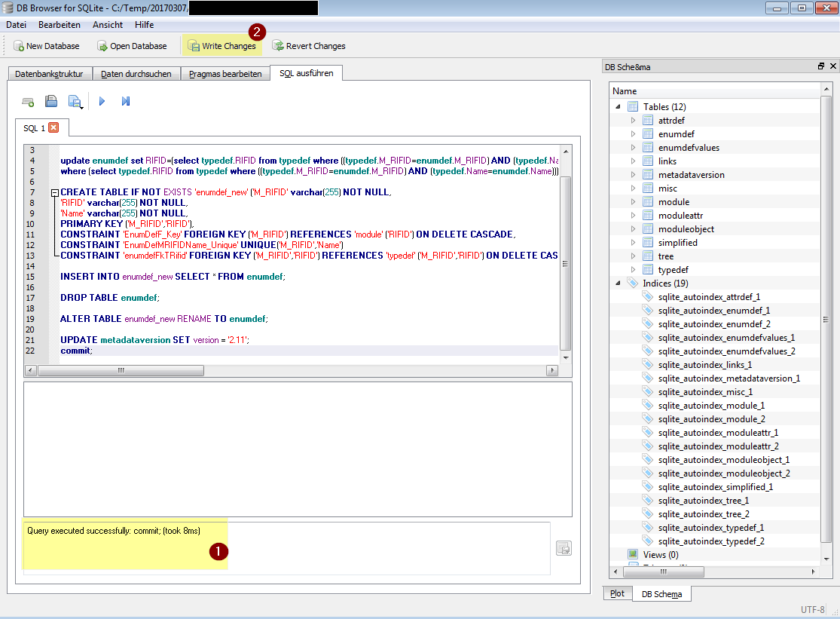The width and height of the screenshot is (840, 619).
Task: Collapse the Indices (19) tree node
Action: coord(619,283)
